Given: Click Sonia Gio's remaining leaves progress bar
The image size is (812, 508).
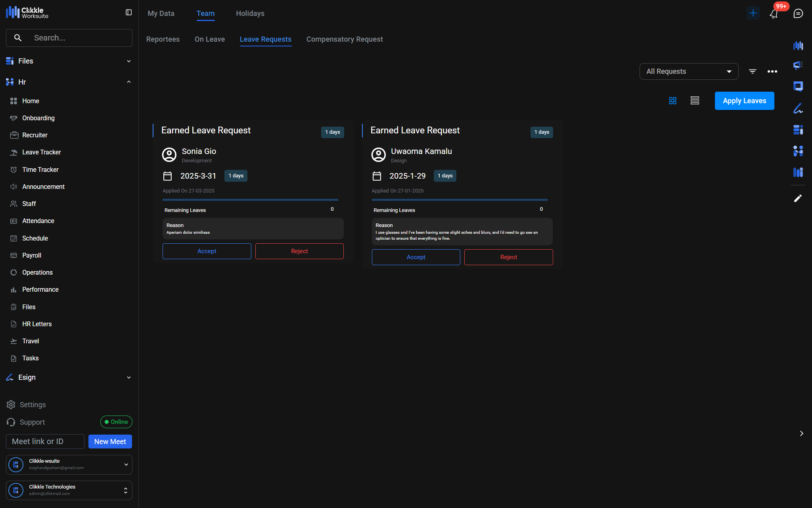Looking at the screenshot, I should (250, 200).
